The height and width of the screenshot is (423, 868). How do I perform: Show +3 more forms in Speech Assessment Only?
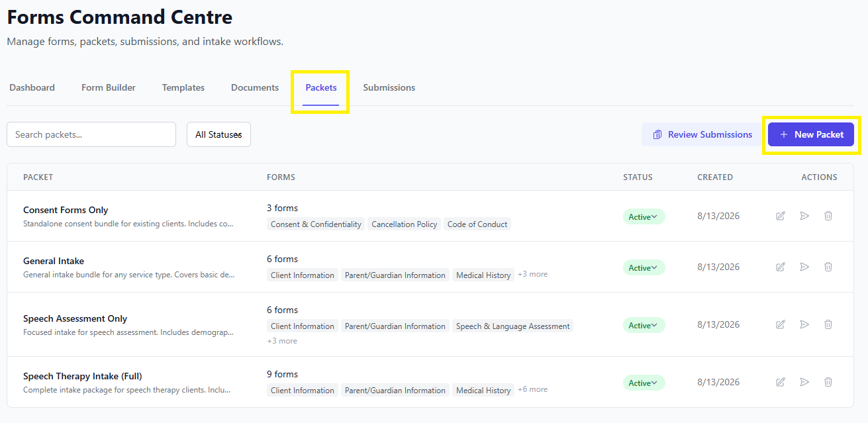point(282,341)
